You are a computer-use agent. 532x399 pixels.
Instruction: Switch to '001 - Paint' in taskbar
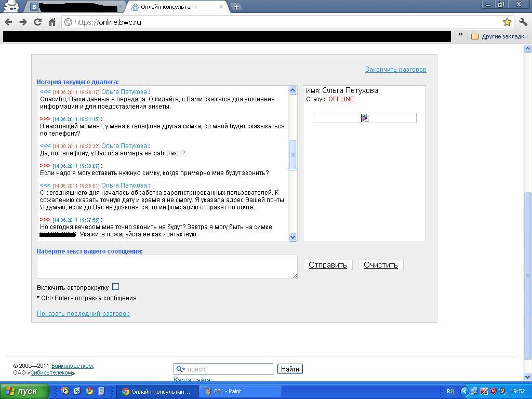tap(240, 391)
